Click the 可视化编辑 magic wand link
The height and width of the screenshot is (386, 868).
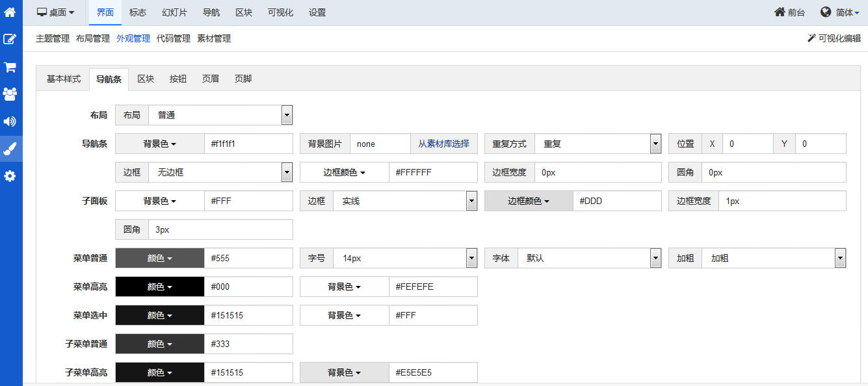834,38
